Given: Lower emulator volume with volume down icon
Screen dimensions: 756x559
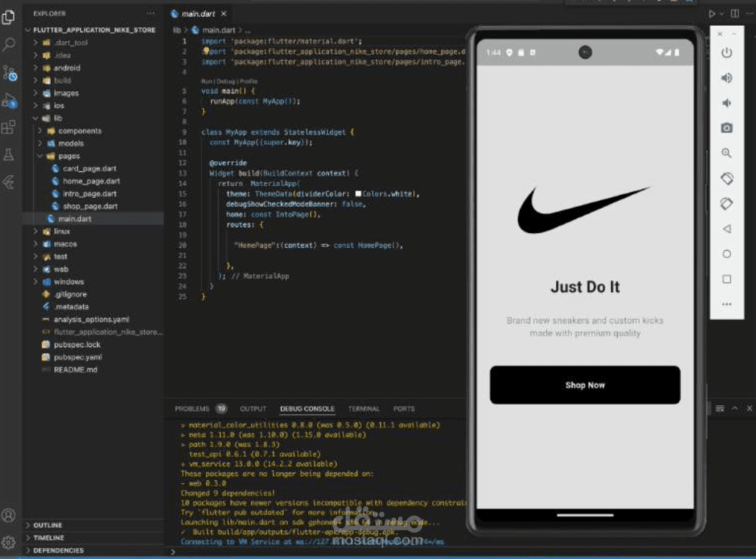Looking at the screenshot, I should [x=727, y=103].
